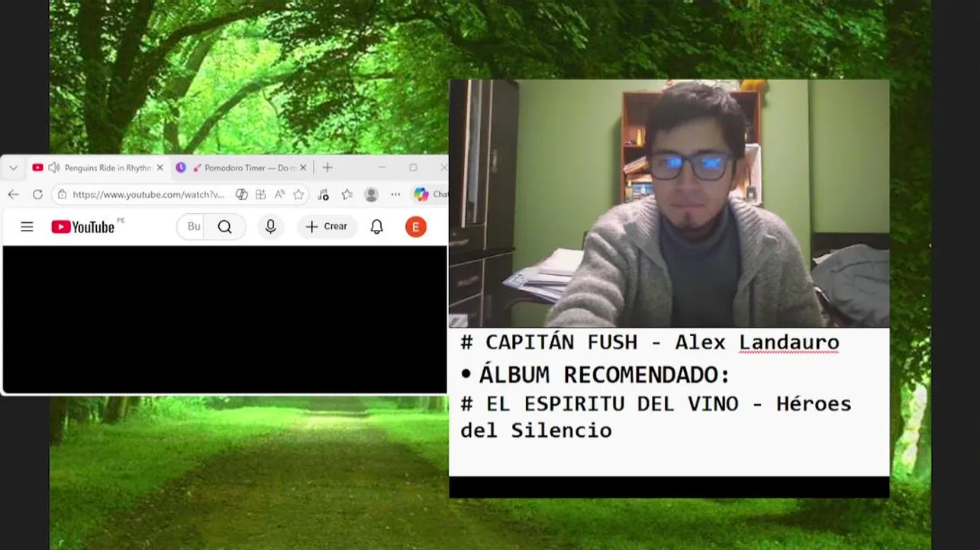Click the webcam video feed
Screen dimensions: 980x550
(x=669, y=203)
